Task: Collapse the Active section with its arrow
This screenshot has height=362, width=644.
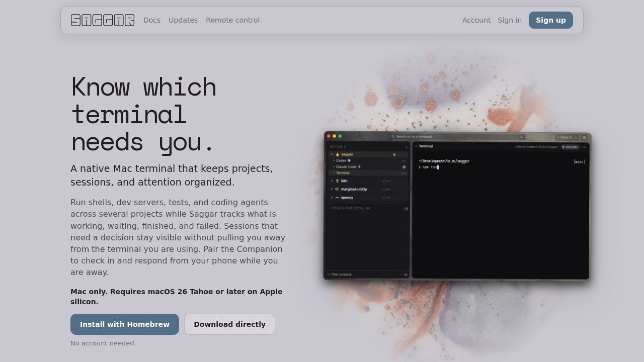Action: (x=407, y=147)
